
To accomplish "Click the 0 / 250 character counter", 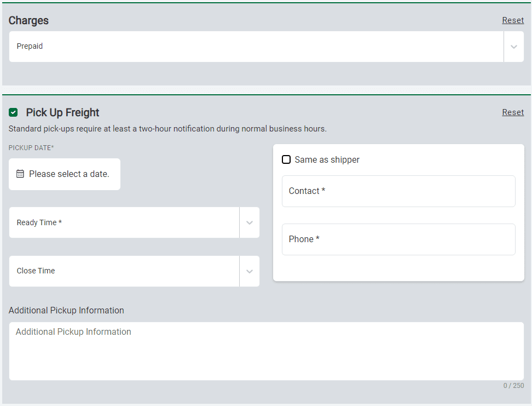I will click(x=513, y=385).
